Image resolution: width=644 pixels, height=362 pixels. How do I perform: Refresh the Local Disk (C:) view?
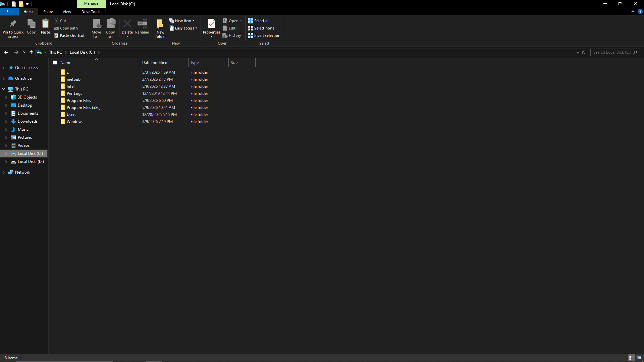584,52
